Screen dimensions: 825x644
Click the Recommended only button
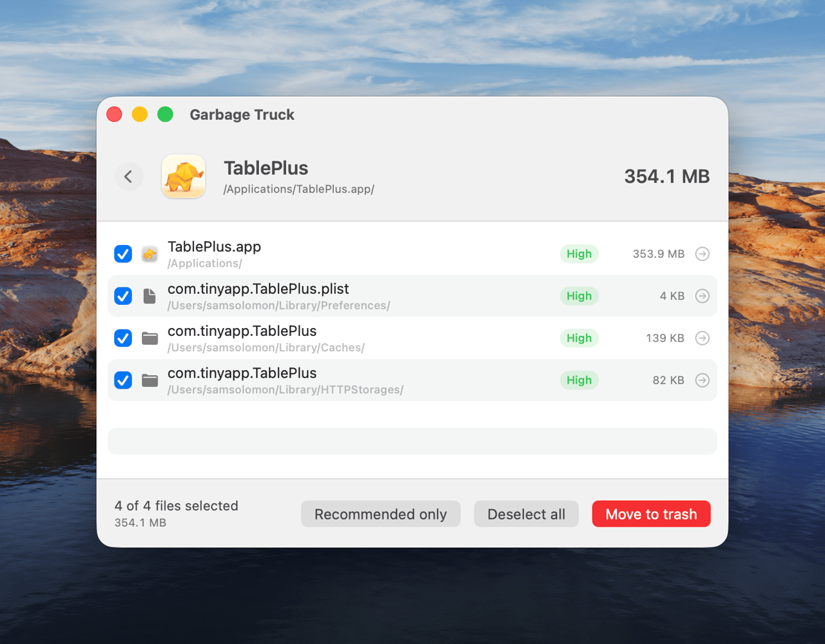point(380,514)
